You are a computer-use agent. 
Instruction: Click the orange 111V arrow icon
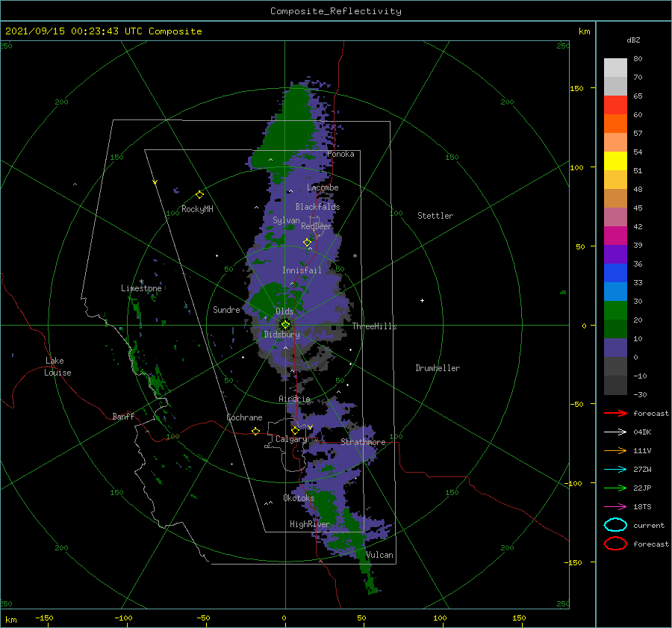[615, 450]
